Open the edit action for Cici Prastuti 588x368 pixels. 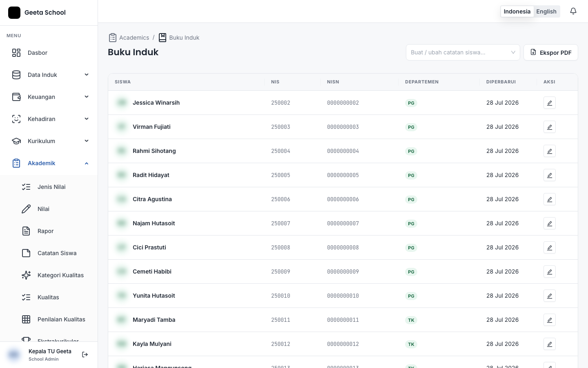click(x=550, y=247)
